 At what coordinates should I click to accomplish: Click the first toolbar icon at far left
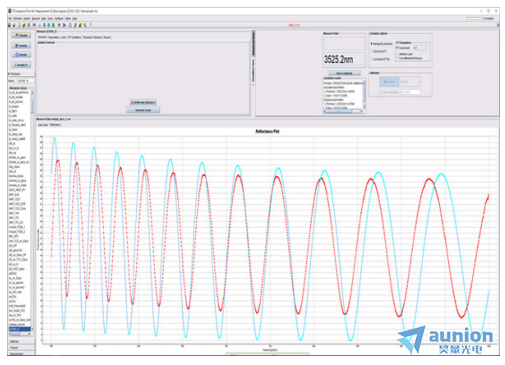pos(9,25)
